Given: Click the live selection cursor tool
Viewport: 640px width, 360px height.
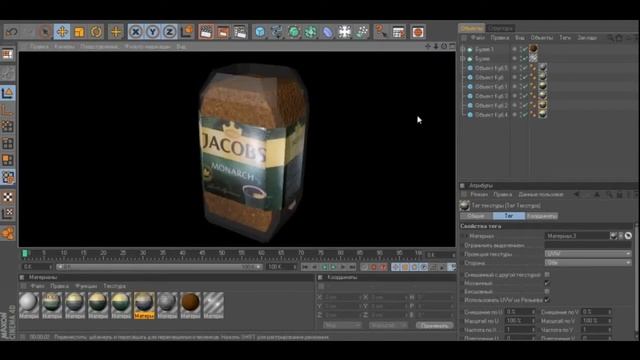Looking at the screenshot, I should 44,32.
